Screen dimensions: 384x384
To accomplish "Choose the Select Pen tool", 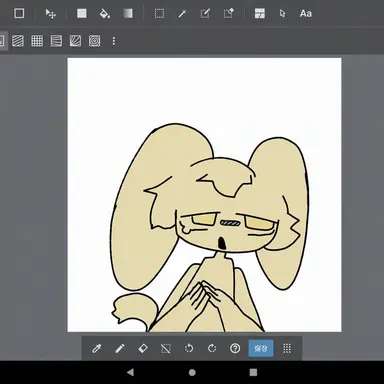I will coord(205,14).
